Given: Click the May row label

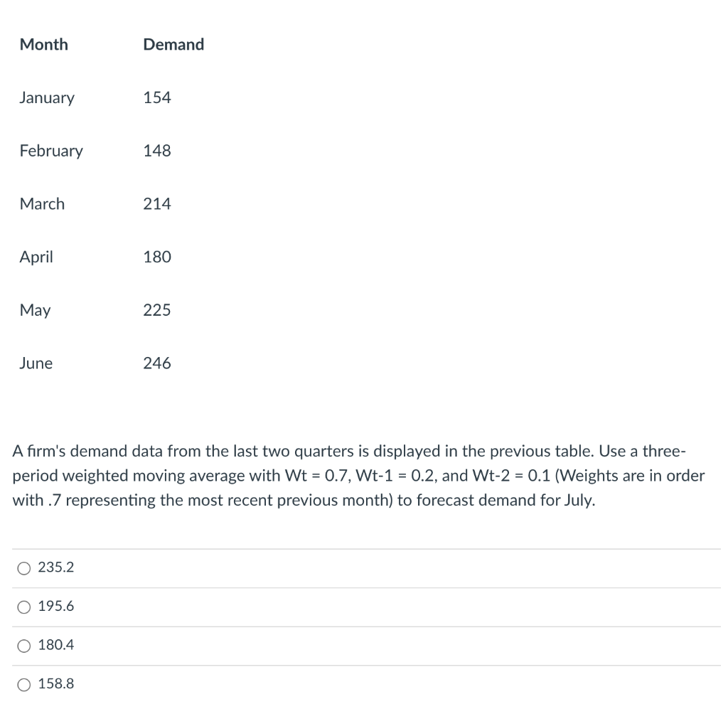Looking at the screenshot, I should (36, 310).
